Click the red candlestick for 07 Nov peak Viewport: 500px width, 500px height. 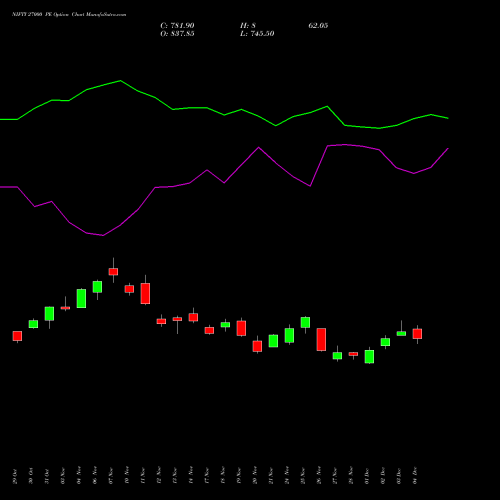[113, 272]
